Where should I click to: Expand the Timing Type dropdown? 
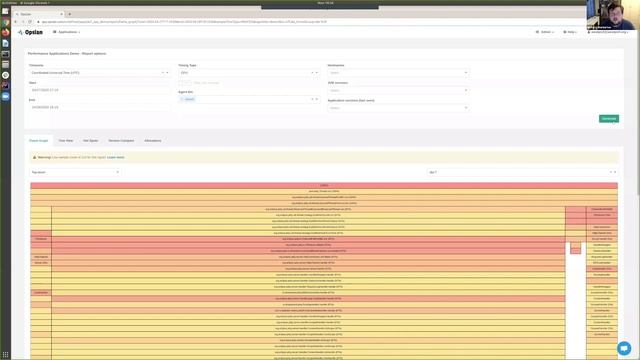tap(317, 73)
